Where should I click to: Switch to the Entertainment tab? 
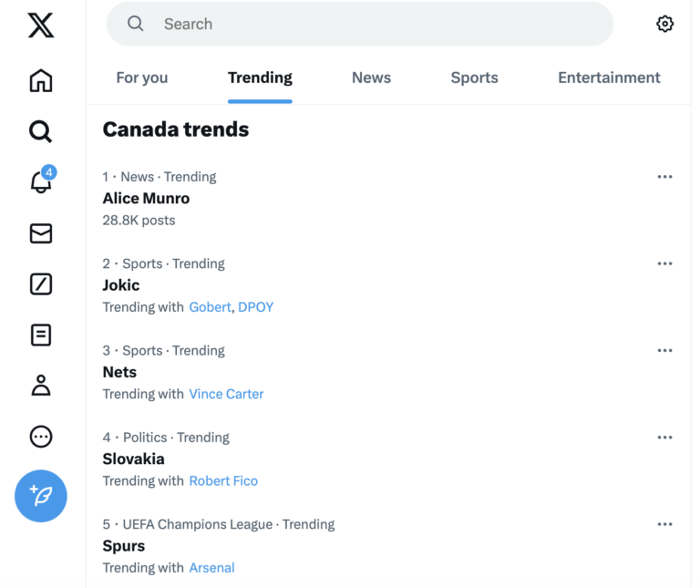[x=609, y=77]
